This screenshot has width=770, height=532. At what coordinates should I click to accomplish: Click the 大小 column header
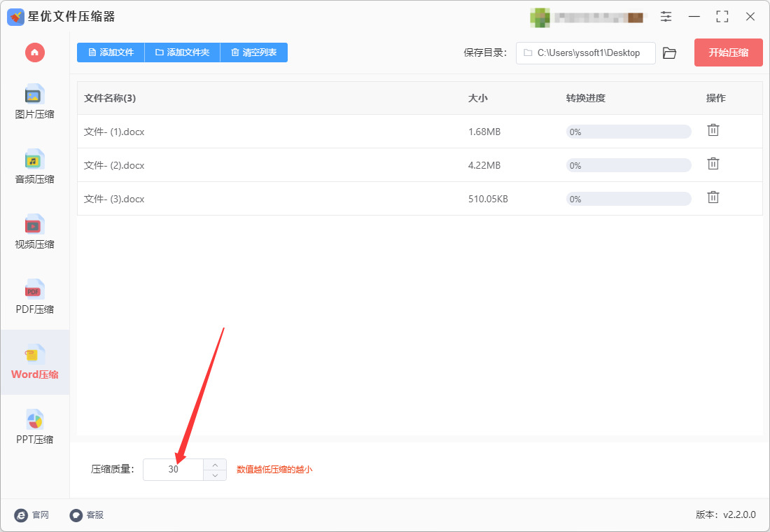[478, 98]
